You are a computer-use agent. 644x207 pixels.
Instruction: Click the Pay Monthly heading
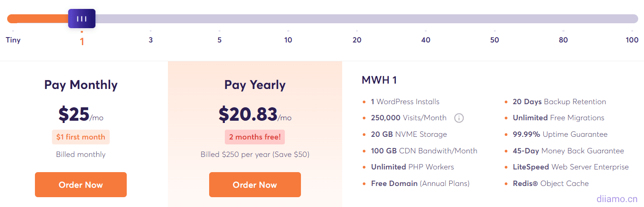[x=81, y=85]
